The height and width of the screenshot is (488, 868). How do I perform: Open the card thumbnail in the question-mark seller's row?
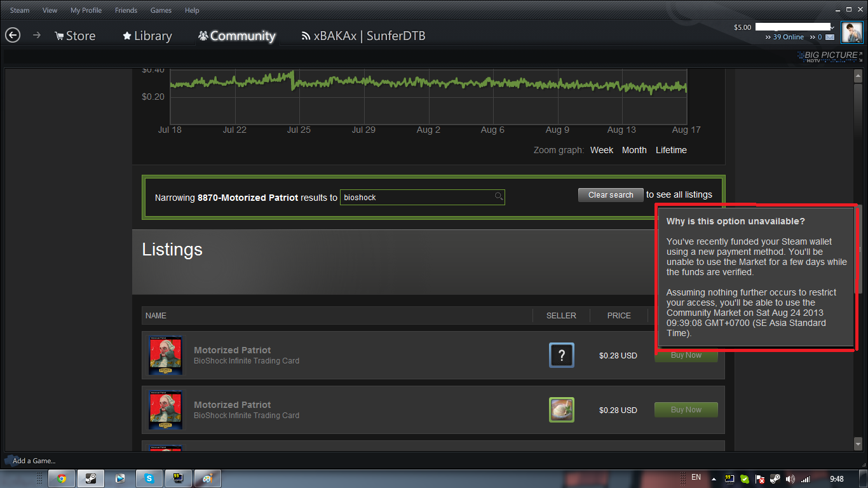click(x=165, y=355)
